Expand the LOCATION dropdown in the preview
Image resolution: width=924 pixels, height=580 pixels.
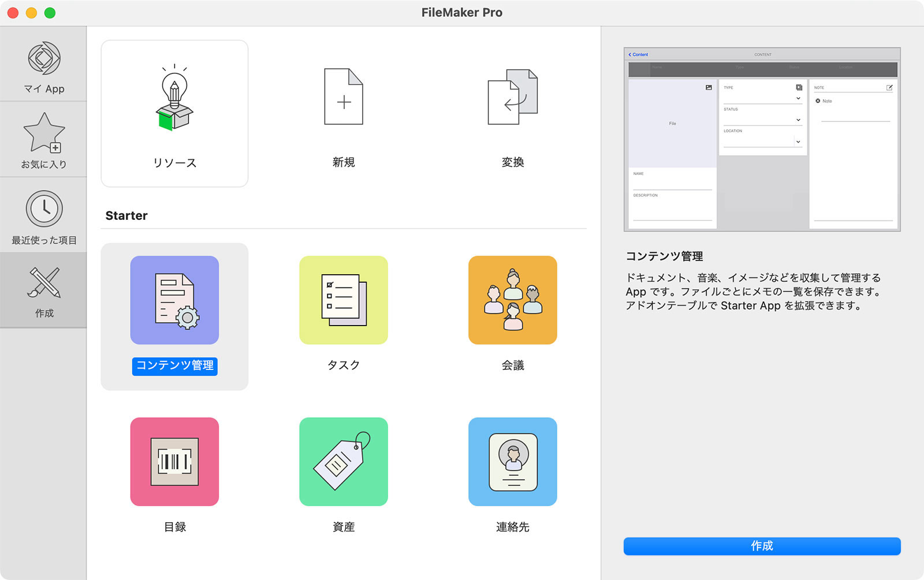(x=799, y=141)
